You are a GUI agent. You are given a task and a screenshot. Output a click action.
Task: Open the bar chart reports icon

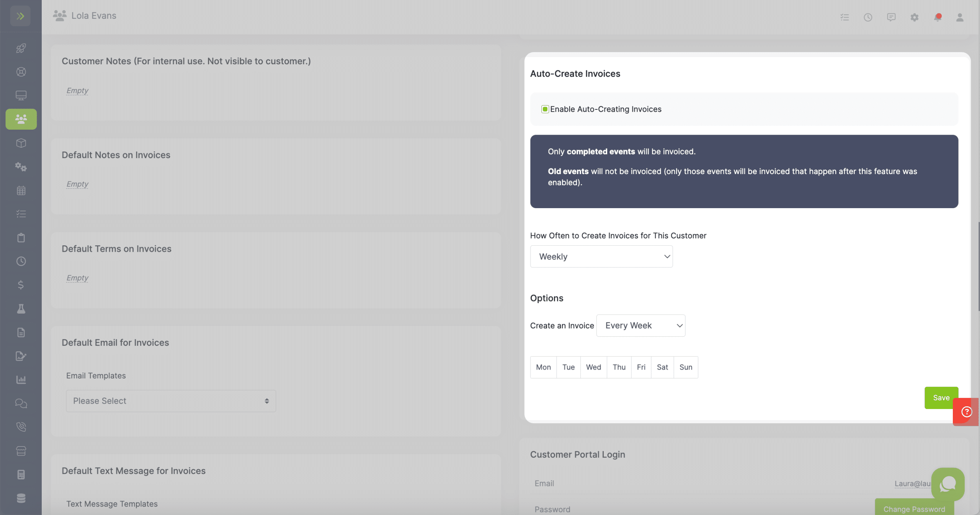click(21, 380)
